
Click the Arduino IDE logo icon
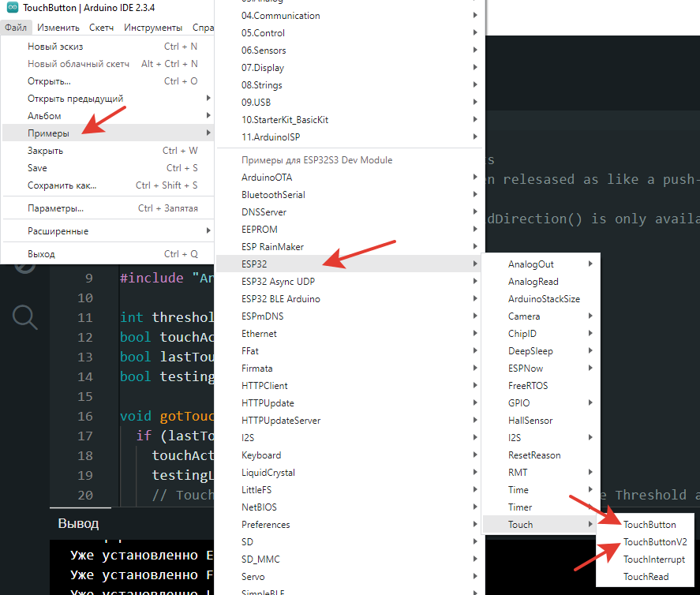click(13, 7)
